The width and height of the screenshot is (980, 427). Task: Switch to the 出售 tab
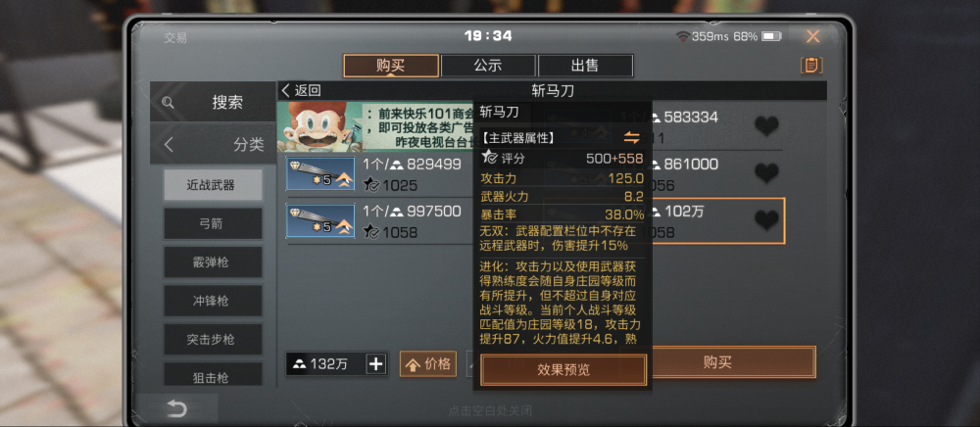585,66
